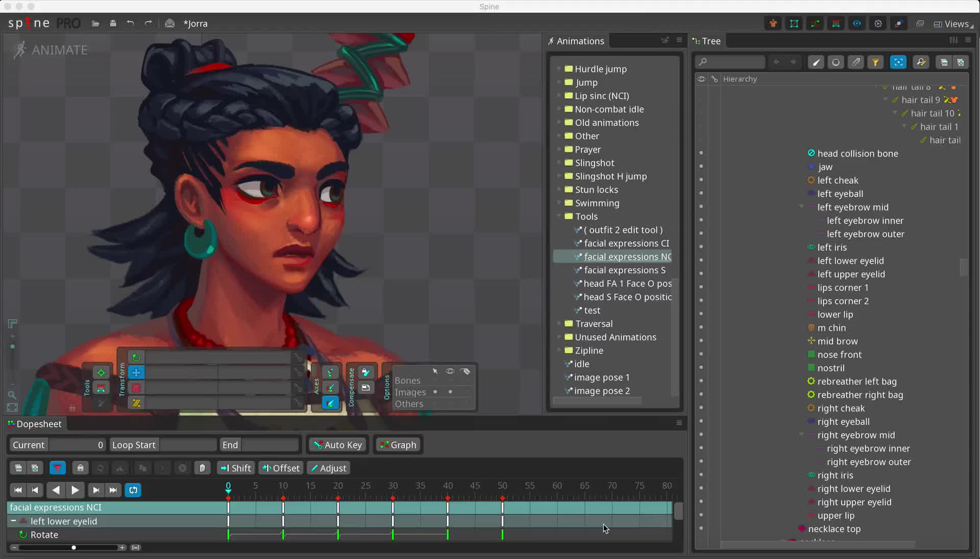
Task: Click the dopesheet vertical scrollbar
Action: point(678,511)
